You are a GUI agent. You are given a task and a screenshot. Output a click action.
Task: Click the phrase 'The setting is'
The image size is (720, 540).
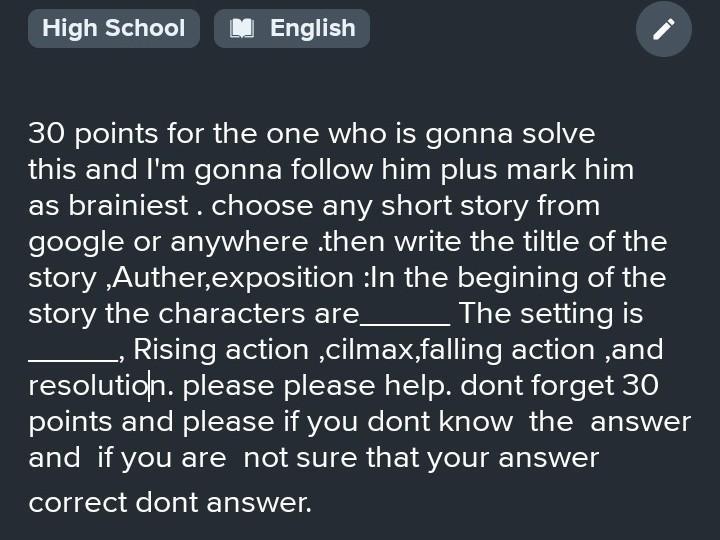(551, 314)
